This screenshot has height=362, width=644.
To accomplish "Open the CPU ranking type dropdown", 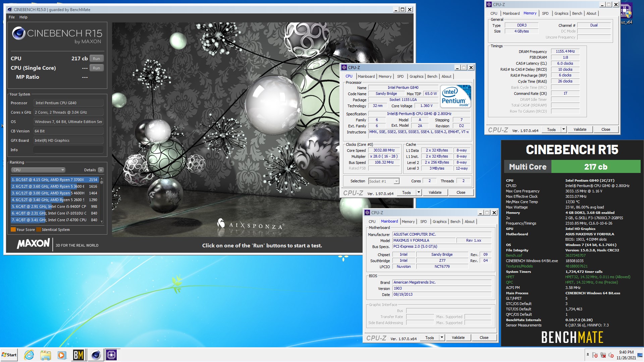I will pyautogui.click(x=38, y=170).
